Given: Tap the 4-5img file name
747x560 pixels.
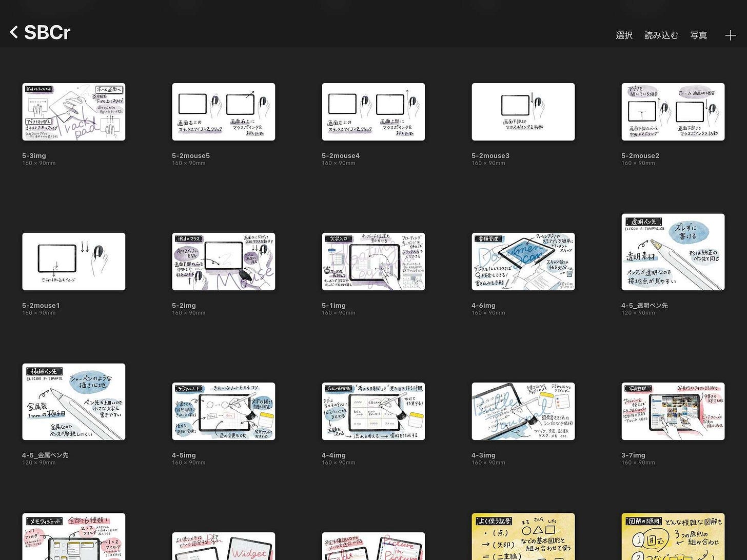Looking at the screenshot, I should [x=184, y=455].
